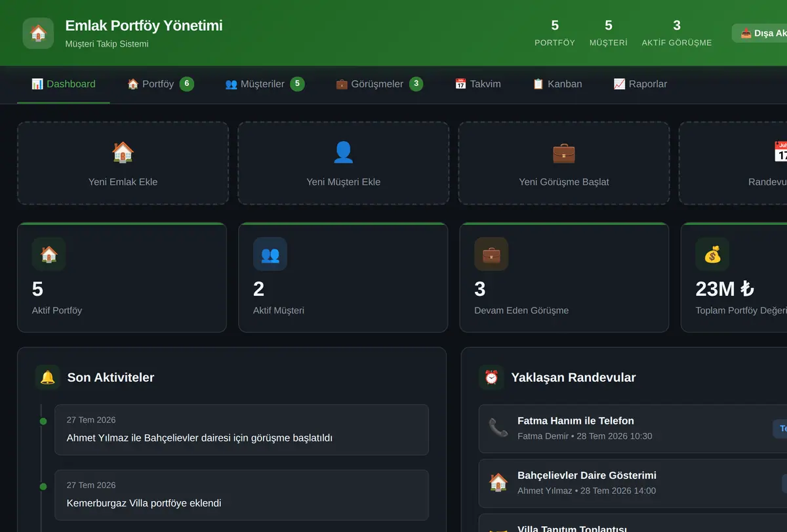
Task: Click the Son Aktiviteler heading
Action: [111, 377]
